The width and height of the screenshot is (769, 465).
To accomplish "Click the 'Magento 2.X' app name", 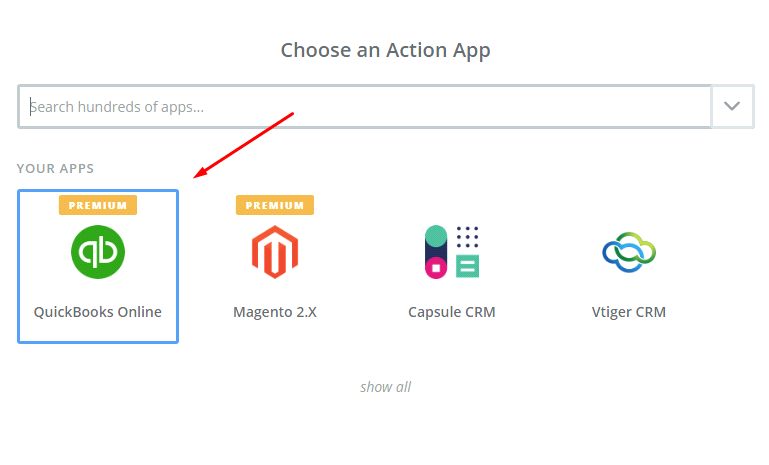I will (x=275, y=311).
